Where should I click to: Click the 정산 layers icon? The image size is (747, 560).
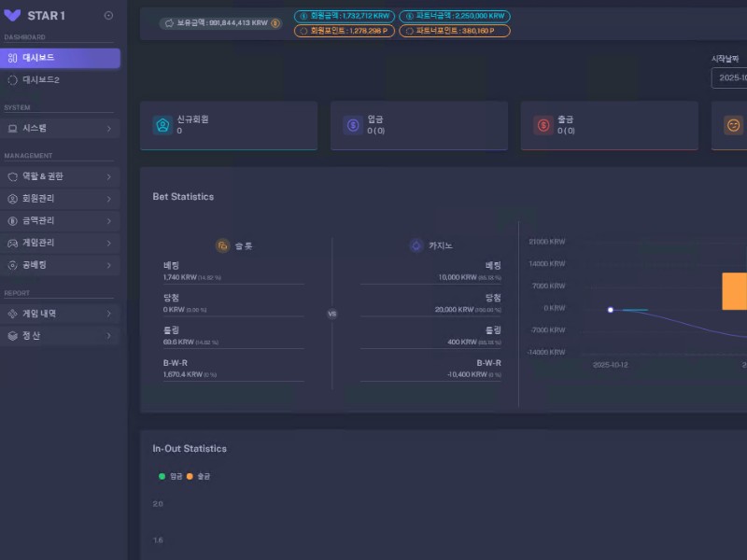pos(13,335)
